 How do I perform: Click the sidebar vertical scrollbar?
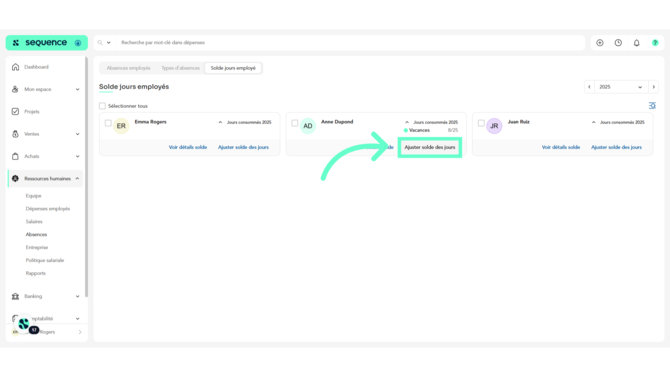tap(86, 177)
